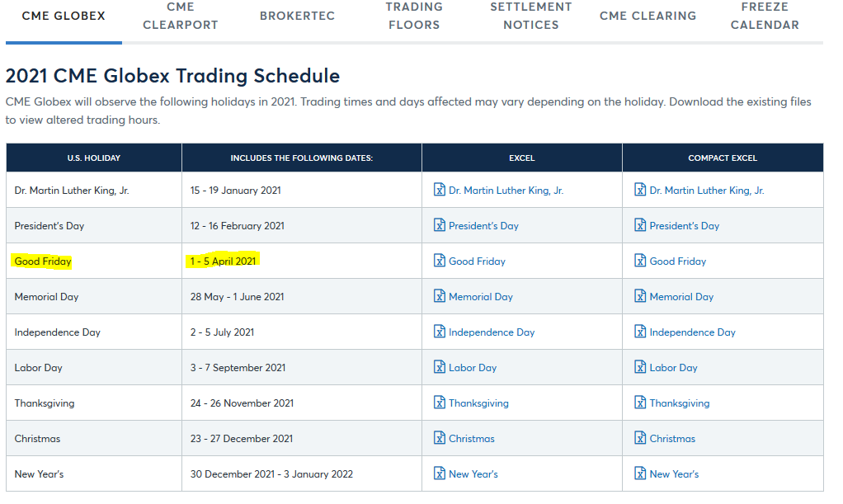Click the Includes The Following Dates header
This screenshot has width=843, height=504.
[x=302, y=158]
